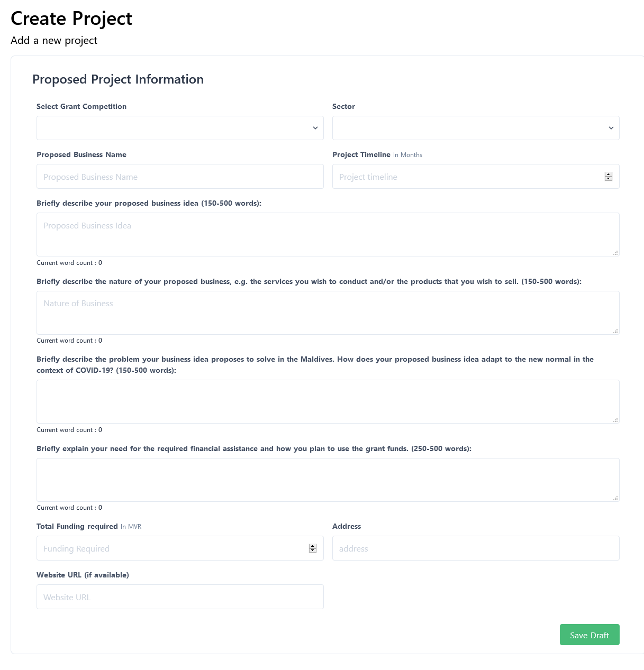The image size is (644, 670).
Task: Click the COVID-19 problem textarea resize handle
Action: pos(615,420)
